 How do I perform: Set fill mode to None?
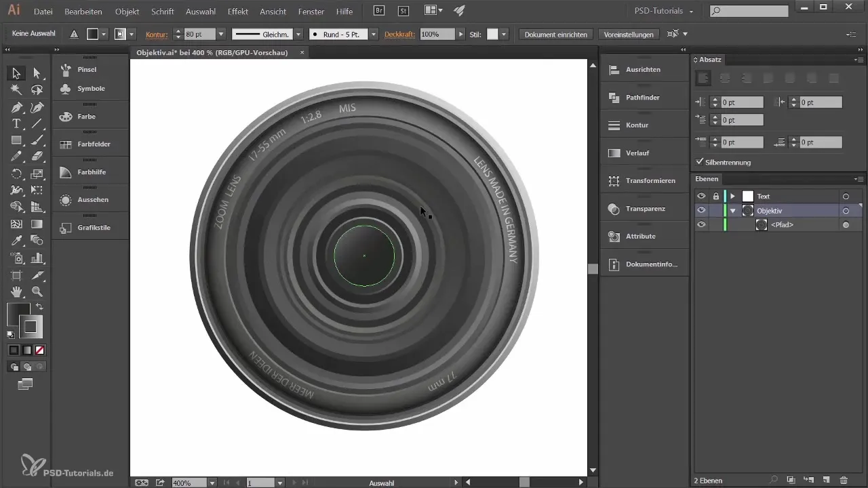click(x=40, y=350)
